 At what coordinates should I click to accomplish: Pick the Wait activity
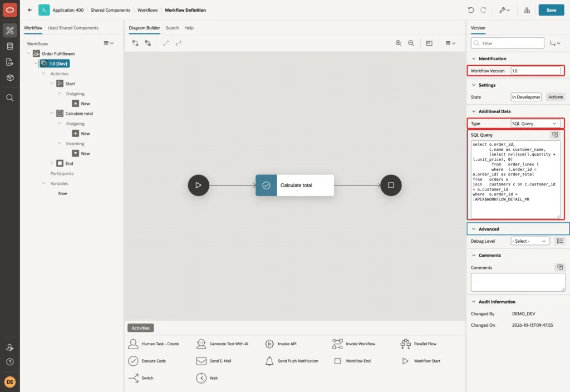coord(207,378)
